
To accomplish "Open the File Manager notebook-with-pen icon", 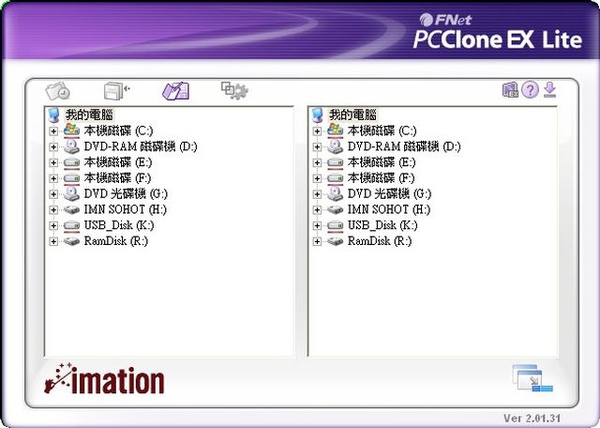I will (176, 91).
